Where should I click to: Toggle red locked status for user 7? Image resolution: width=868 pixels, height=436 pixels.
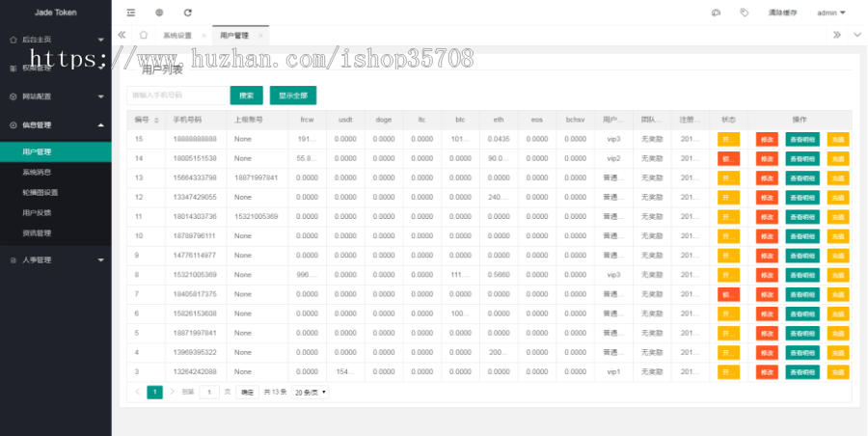728,294
